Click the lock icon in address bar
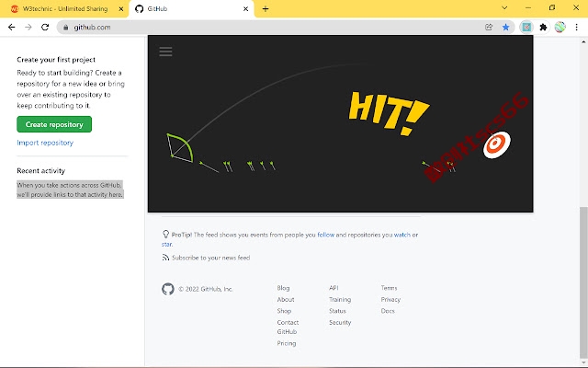588x368 pixels. coord(65,28)
